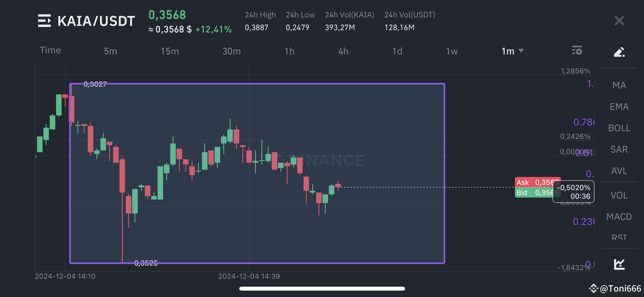Image resolution: width=644 pixels, height=297 pixels.
Task: Tap the countdown box showing 00:36
Action: click(x=573, y=192)
